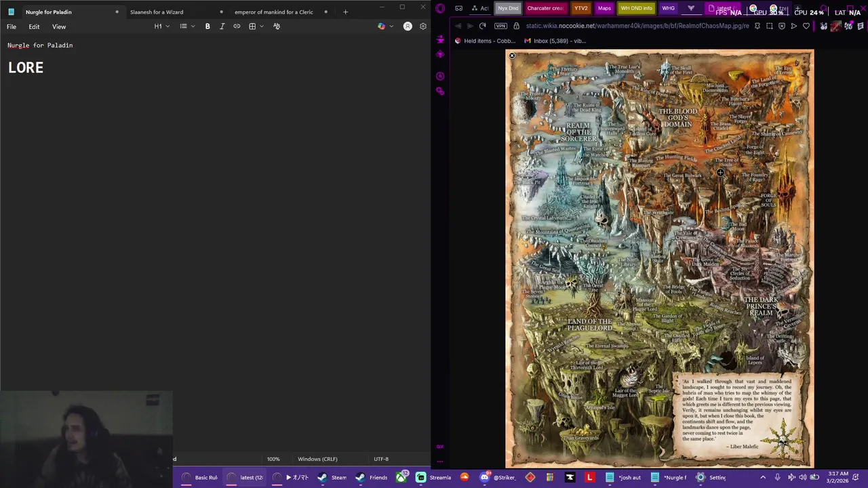
Task: Open Held items - Cobb bookmark
Action: point(485,41)
